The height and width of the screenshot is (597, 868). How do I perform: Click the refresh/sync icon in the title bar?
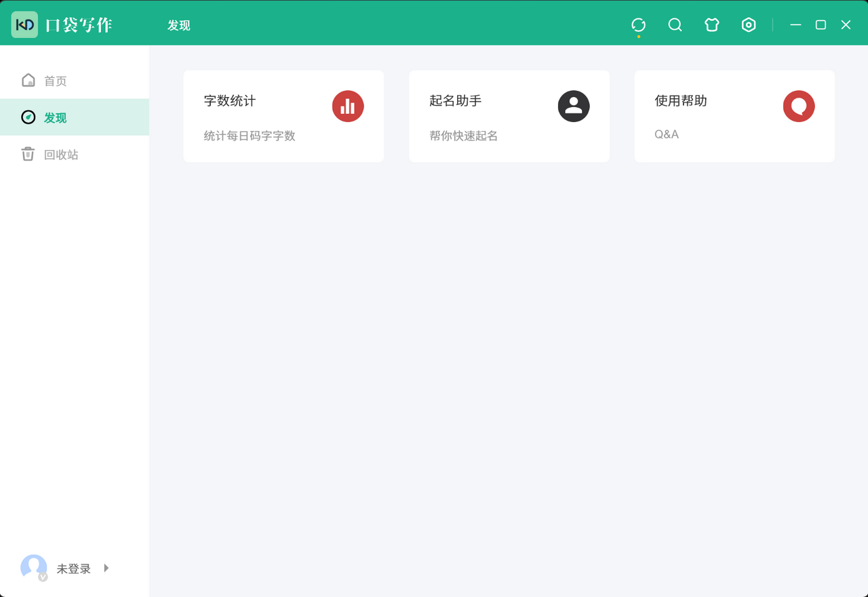coord(638,24)
